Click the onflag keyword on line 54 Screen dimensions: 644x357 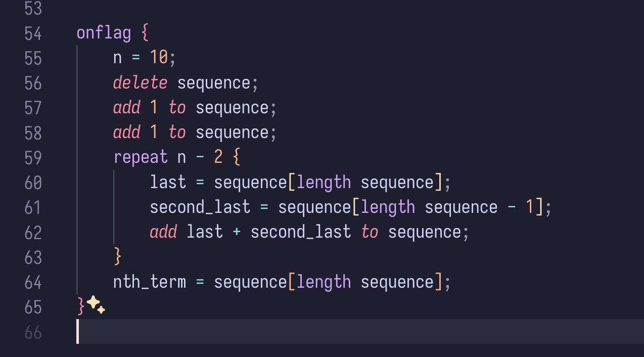point(104,33)
